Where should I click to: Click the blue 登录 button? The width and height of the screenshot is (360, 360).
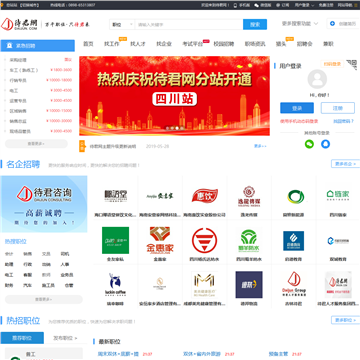pos(297,108)
